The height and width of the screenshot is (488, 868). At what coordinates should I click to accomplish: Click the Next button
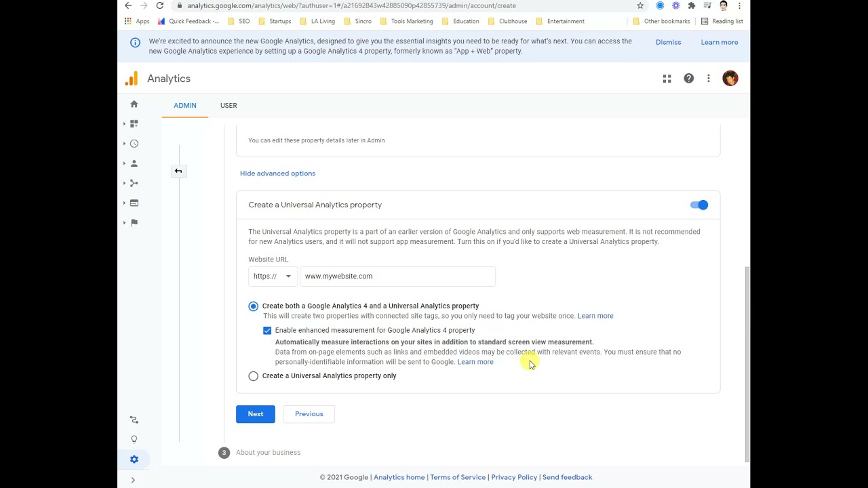pos(256,414)
